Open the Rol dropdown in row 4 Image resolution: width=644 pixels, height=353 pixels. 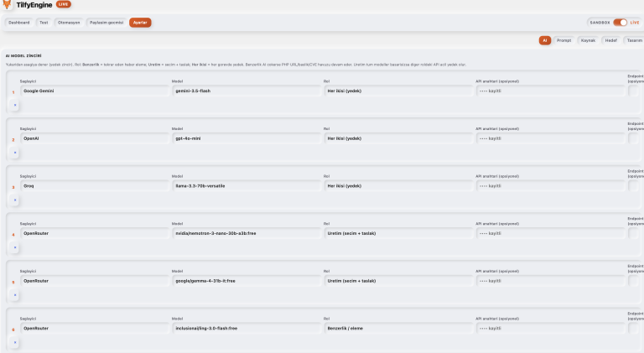tap(398, 233)
